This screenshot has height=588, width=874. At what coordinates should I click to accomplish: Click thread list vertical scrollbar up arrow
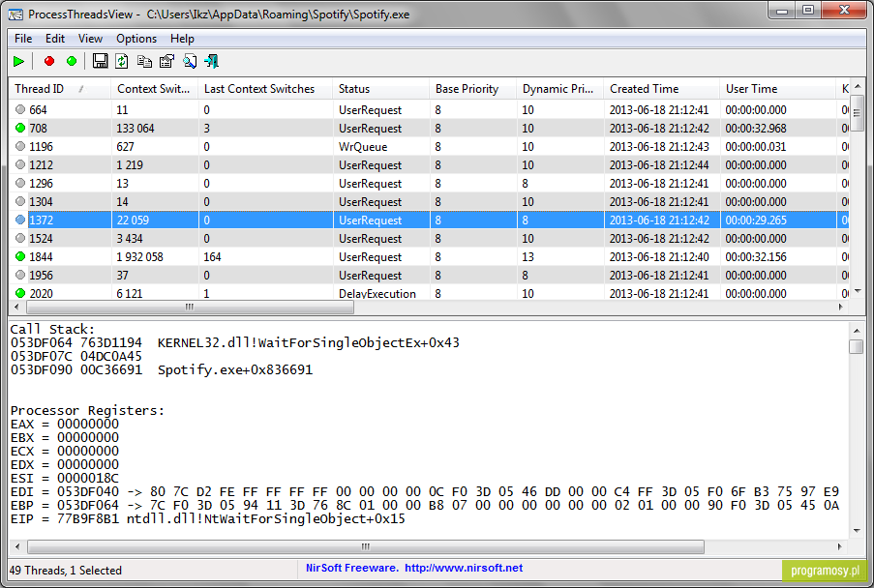[x=858, y=86]
